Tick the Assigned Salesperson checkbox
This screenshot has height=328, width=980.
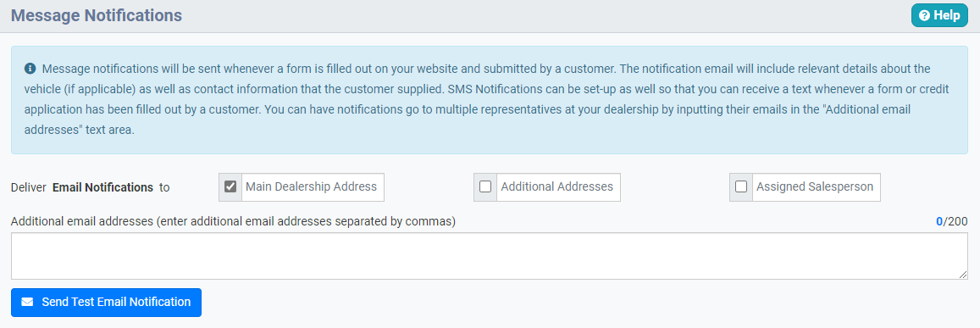(x=741, y=186)
